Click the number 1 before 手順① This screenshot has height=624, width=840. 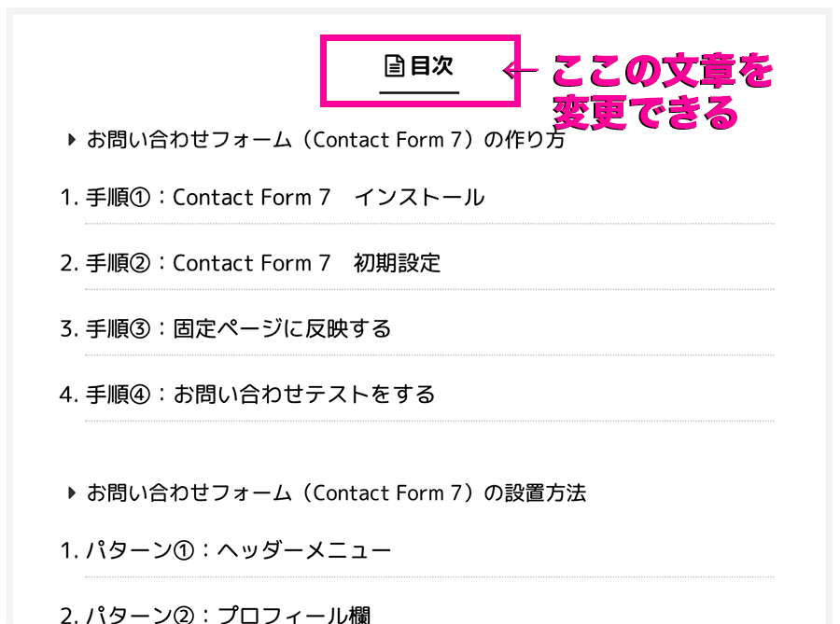[x=66, y=198]
